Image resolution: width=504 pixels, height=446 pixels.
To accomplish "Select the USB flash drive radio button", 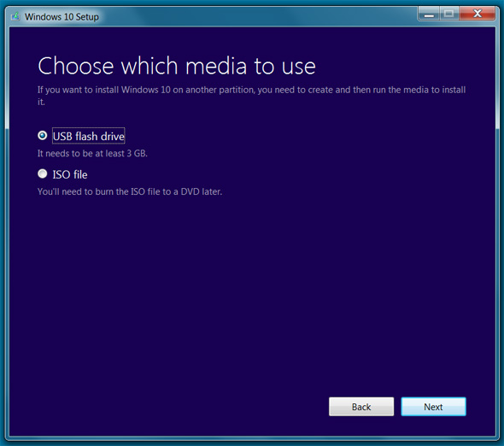I will [43, 135].
